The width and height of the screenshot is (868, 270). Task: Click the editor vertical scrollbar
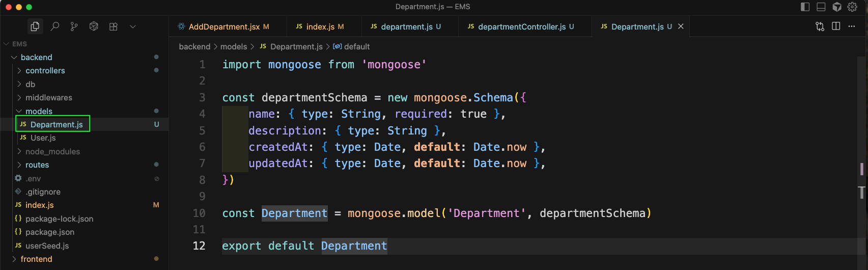(x=861, y=169)
